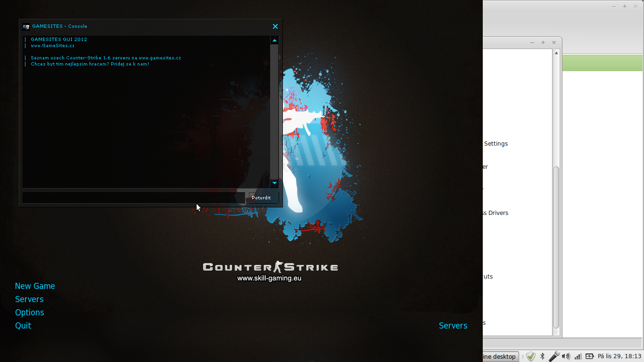Click the microphone tray icon
Image resolution: width=644 pixels, height=362 pixels.
click(554, 357)
